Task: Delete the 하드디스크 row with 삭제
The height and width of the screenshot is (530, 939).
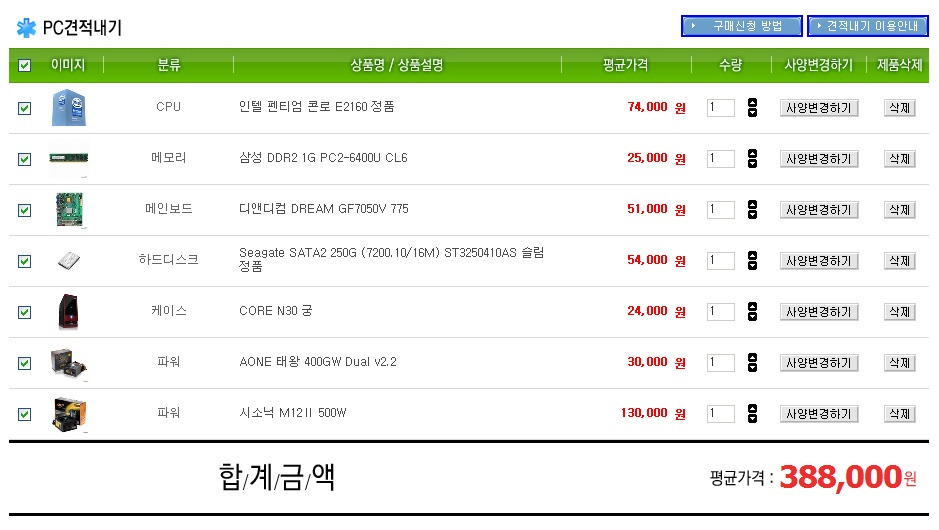Action: tap(899, 261)
